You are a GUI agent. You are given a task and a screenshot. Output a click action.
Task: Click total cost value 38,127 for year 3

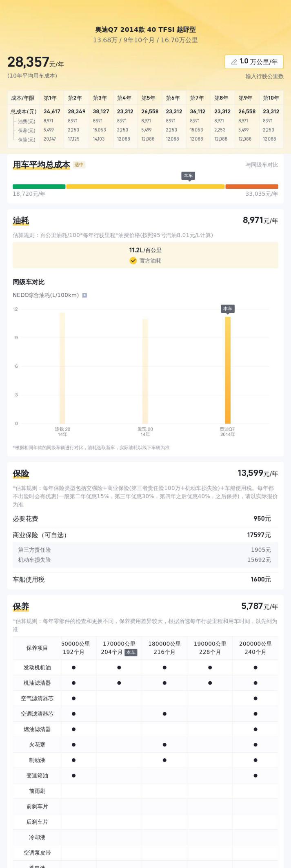click(x=101, y=111)
